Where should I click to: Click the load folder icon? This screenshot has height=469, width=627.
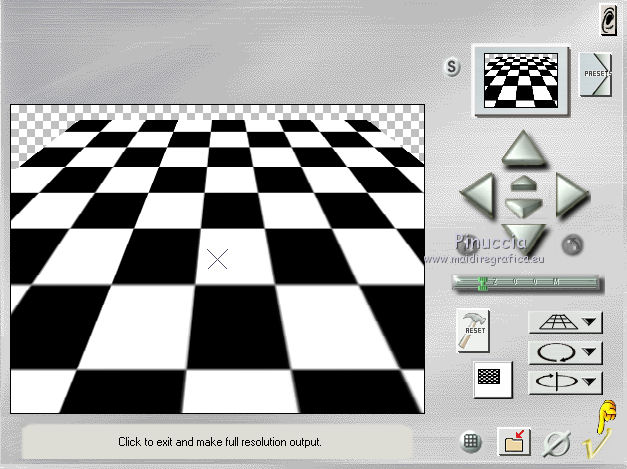point(514,441)
